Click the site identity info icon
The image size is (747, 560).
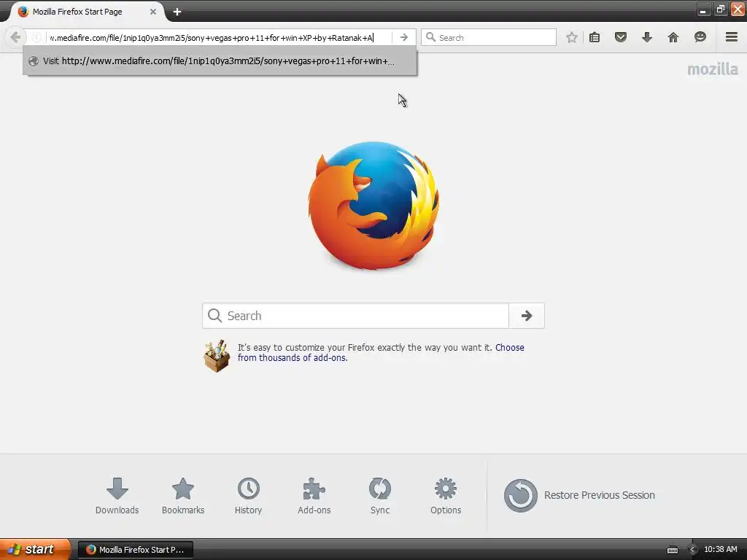point(36,38)
